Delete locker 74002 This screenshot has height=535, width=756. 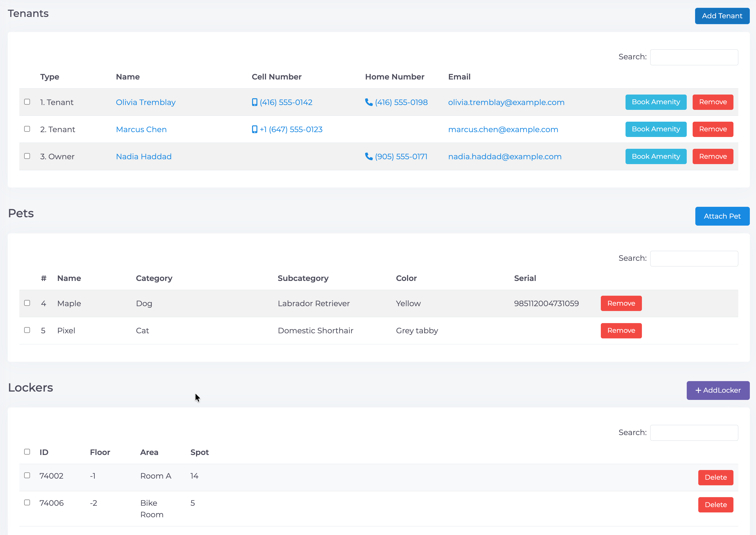point(715,478)
